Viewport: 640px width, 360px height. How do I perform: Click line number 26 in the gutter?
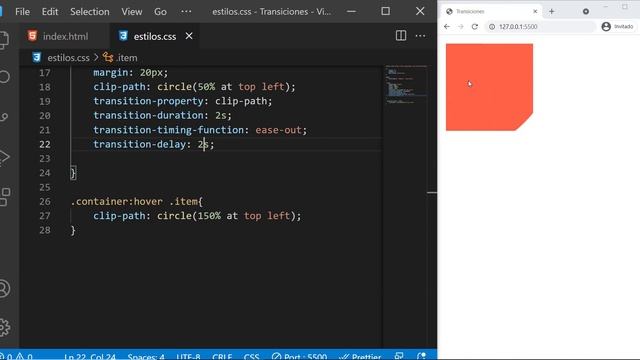coord(44,201)
